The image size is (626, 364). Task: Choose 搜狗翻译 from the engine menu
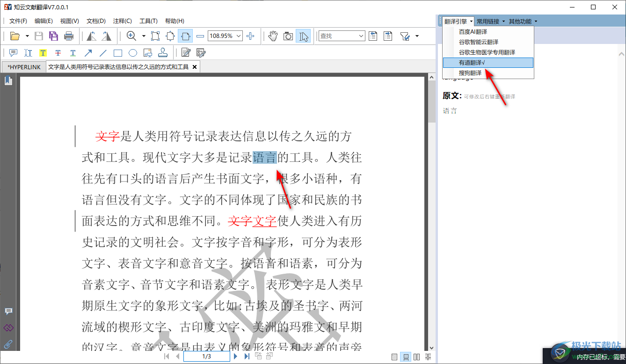click(x=470, y=73)
